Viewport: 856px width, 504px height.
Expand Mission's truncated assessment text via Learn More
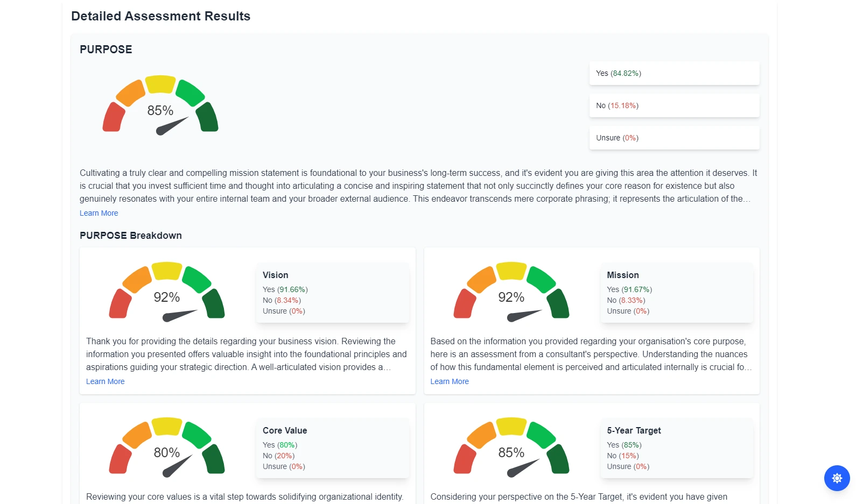[450, 381]
